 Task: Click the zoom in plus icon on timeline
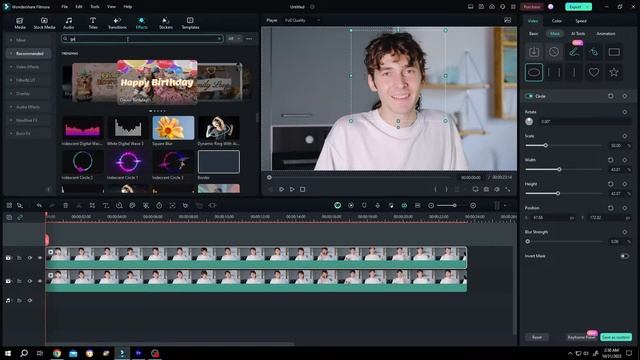coord(473,205)
